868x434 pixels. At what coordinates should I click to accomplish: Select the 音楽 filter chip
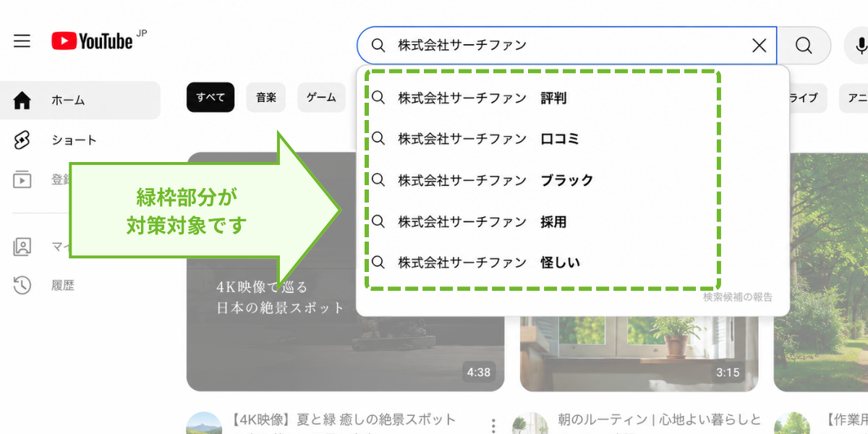click(266, 98)
